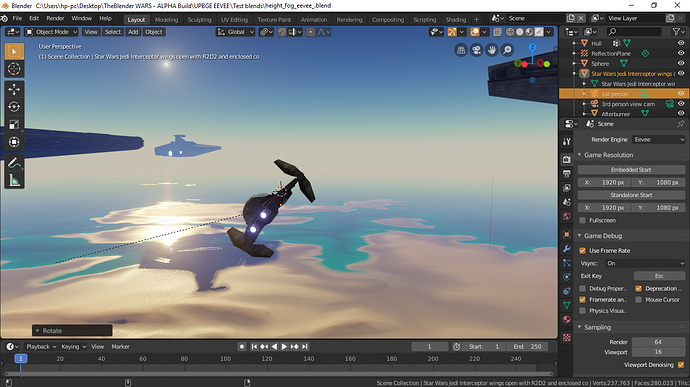Viewport: 690px width, 387px height.
Task: Click the Embedded Start button
Action: click(631, 170)
